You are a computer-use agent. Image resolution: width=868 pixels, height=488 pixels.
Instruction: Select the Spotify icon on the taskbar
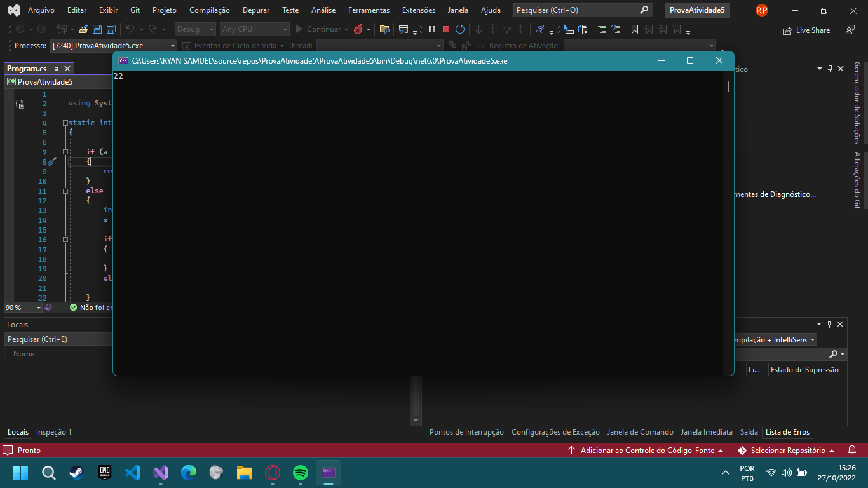[x=300, y=473]
